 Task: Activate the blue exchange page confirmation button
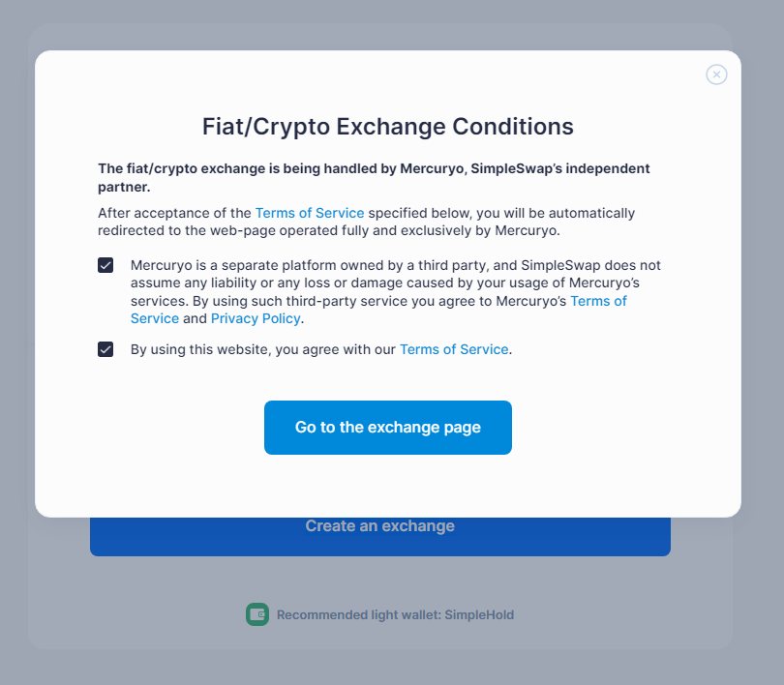[387, 428]
